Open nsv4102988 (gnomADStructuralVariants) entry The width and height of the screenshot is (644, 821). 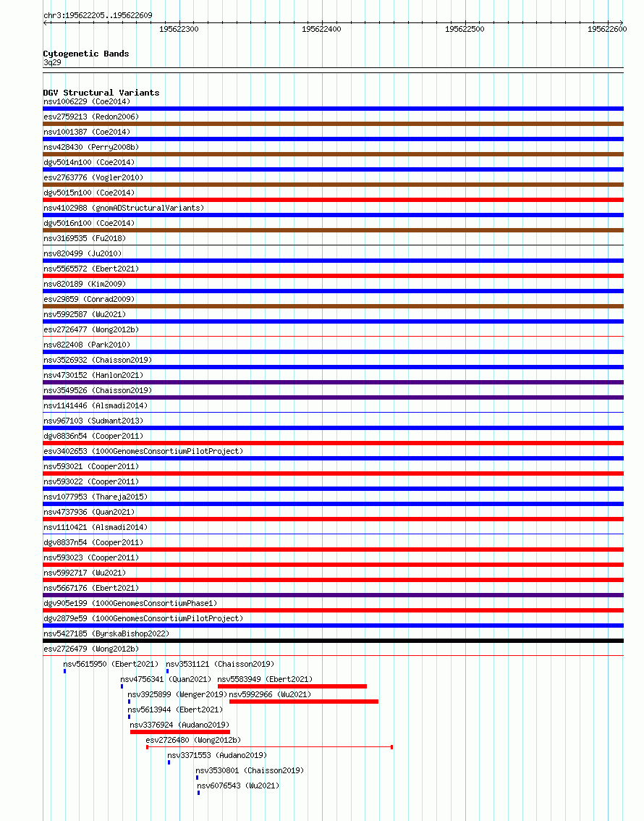click(124, 208)
